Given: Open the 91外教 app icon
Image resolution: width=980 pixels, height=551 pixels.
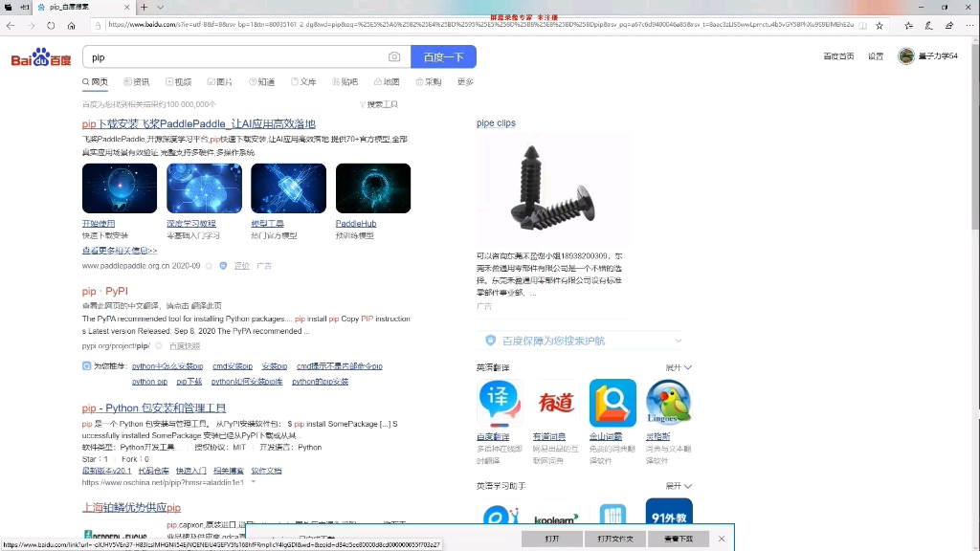Looking at the screenshot, I should 669,512.
